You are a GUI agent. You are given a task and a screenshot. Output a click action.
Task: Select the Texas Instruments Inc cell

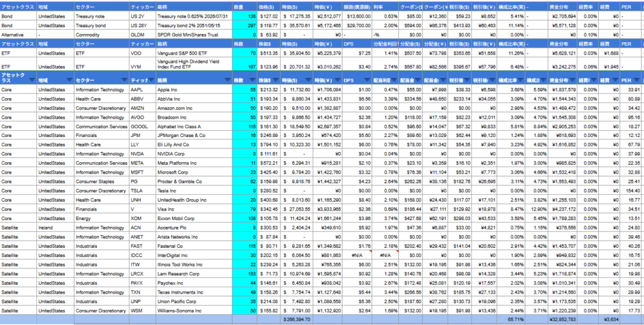(194, 292)
